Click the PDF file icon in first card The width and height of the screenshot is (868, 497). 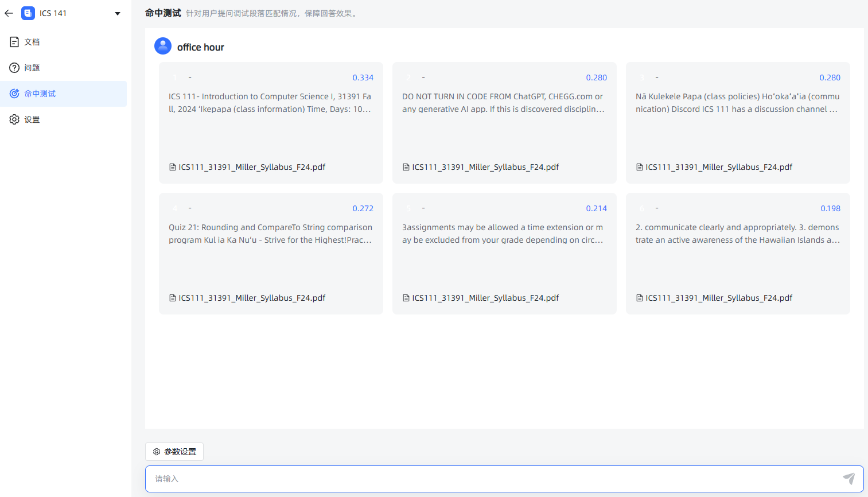click(x=173, y=167)
